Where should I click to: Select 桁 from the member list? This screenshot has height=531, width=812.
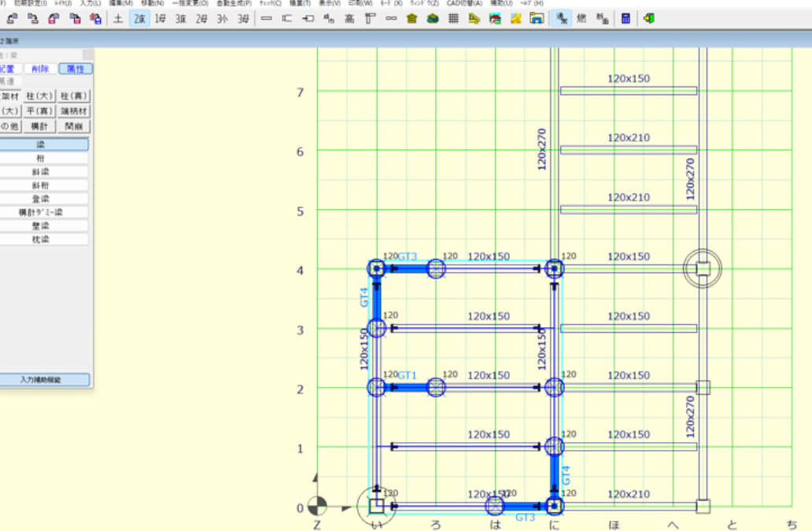[x=45, y=160]
